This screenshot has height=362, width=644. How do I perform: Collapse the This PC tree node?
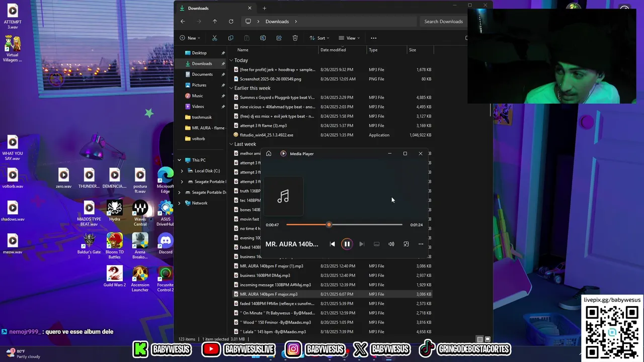coord(179,160)
